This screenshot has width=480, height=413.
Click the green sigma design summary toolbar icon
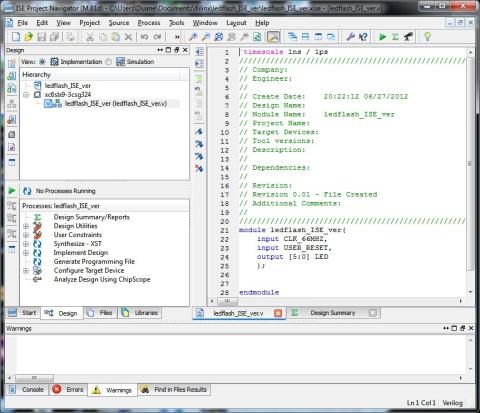click(x=395, y=36)
